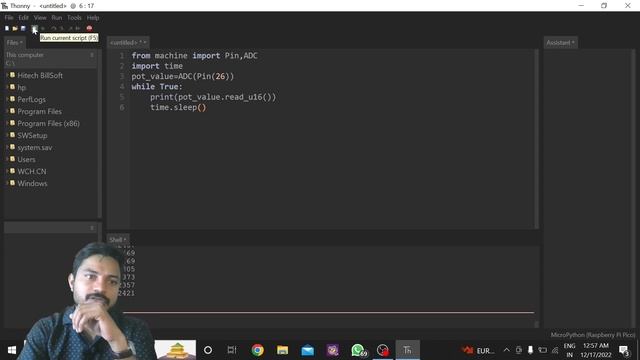This screenshot has height=360, width=640.
Task: Open the EUR currency widget on the taskbar
Action: pos(478,350)
